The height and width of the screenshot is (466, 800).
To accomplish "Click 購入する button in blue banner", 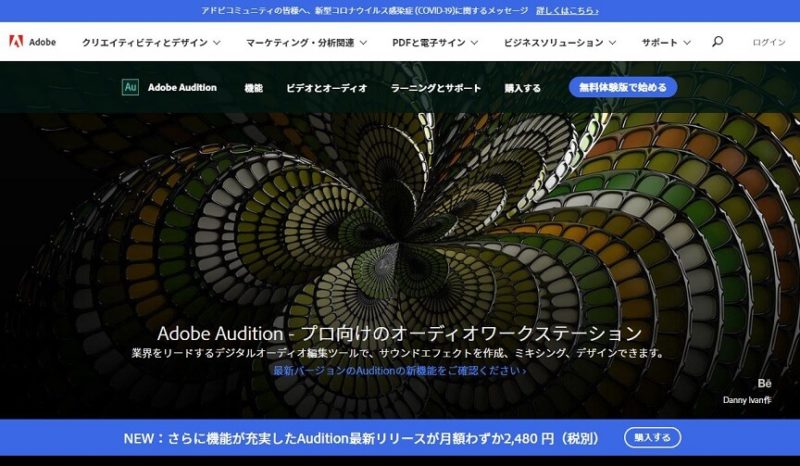I will click(x=653, y=437).
